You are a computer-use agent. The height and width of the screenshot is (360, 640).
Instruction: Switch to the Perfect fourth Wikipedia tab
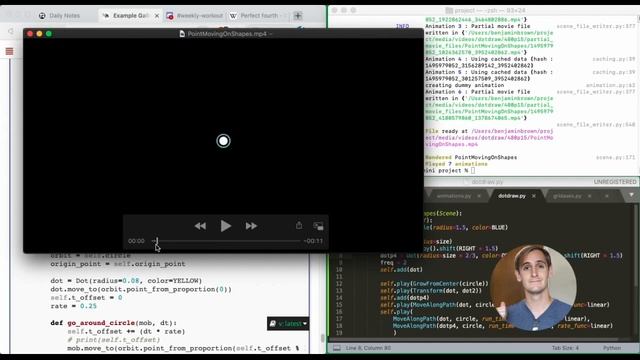tap(258, 16)
